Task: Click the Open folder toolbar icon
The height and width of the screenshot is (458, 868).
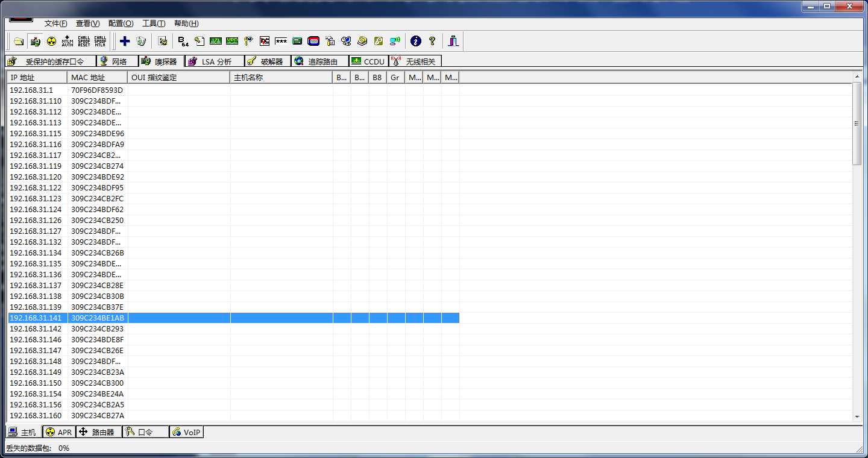Action: 19,41
